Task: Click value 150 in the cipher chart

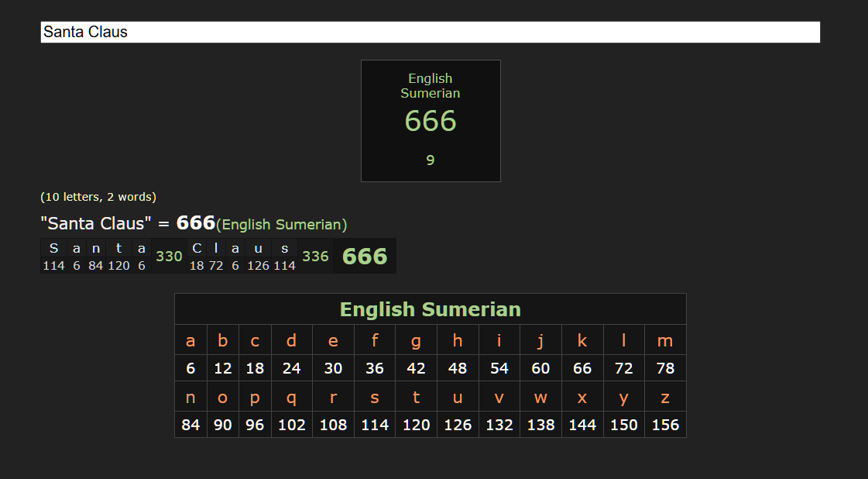Action: [x=623, y=425]
